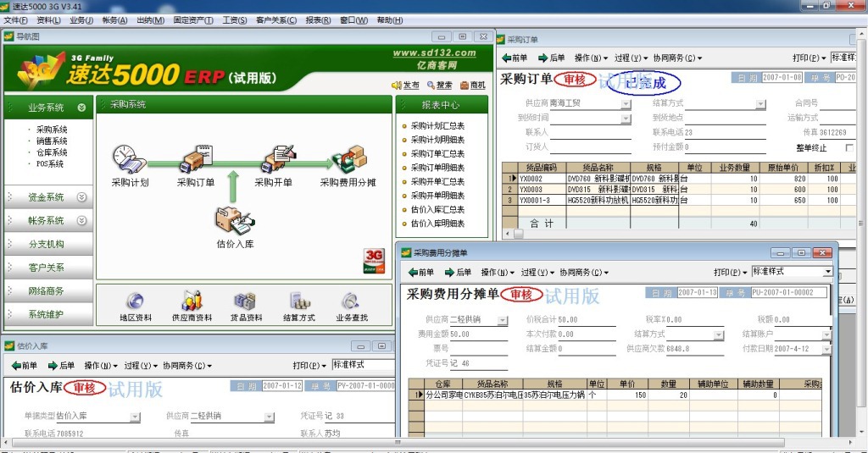Go to 前单 in 采购订单 window
Viewport: 868px width, 453px height.
(x=515, y=58)
